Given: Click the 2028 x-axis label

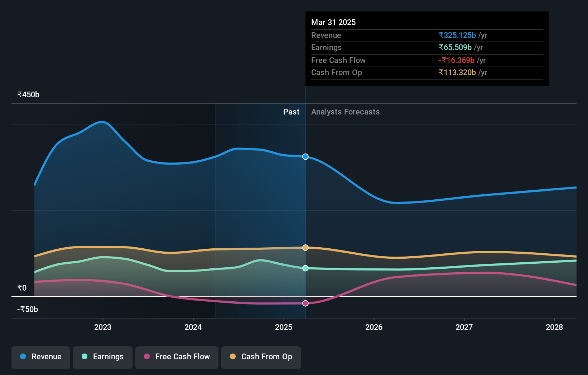Looking at the screenshot, I should (554, 327).
